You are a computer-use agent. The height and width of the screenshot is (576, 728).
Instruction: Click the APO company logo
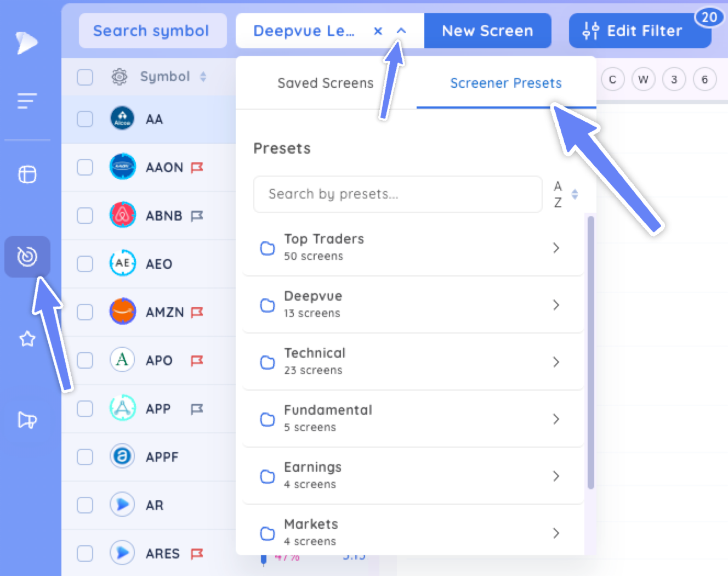[122, 360]
